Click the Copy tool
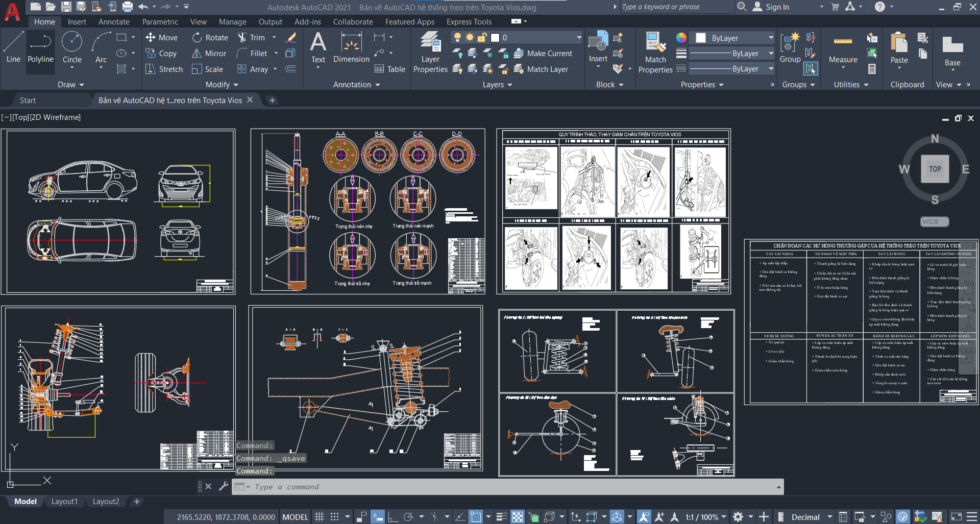The image size is (980, 524). [x=161, y=53]
